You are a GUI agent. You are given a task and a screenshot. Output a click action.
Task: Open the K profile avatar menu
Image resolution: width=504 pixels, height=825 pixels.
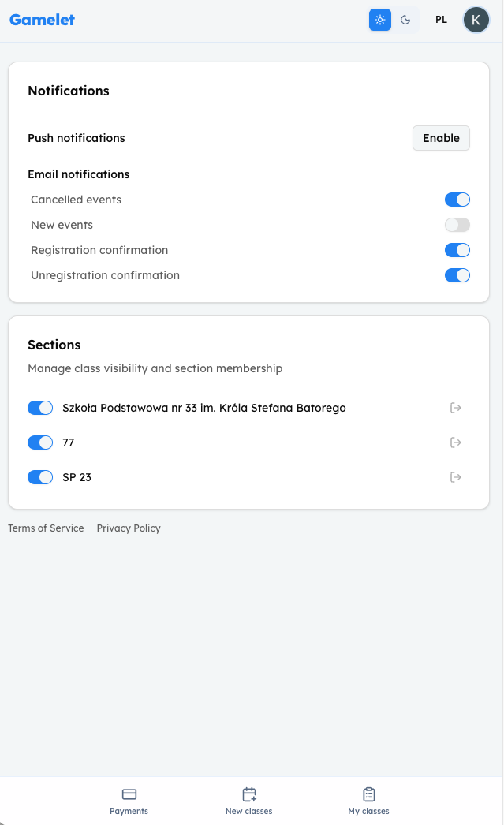476,19
